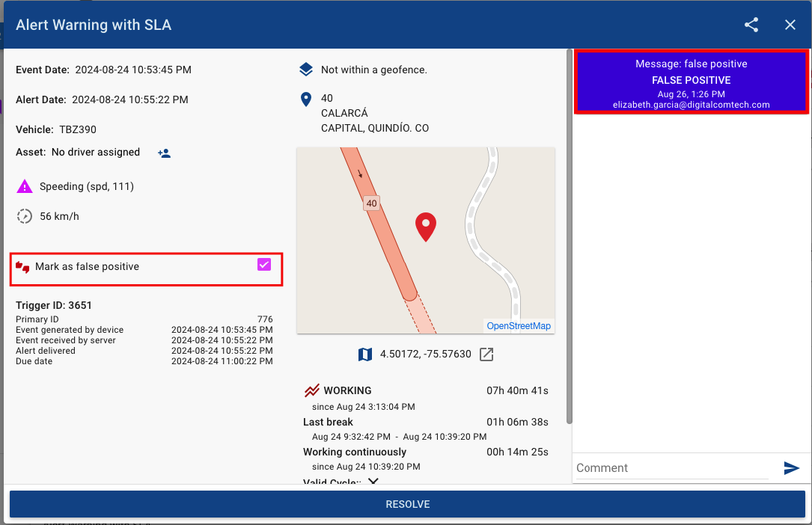Click the WORKING duration 07h 40m 41s
Viewport: 812px width, 525px height.
tap(517, 390)
